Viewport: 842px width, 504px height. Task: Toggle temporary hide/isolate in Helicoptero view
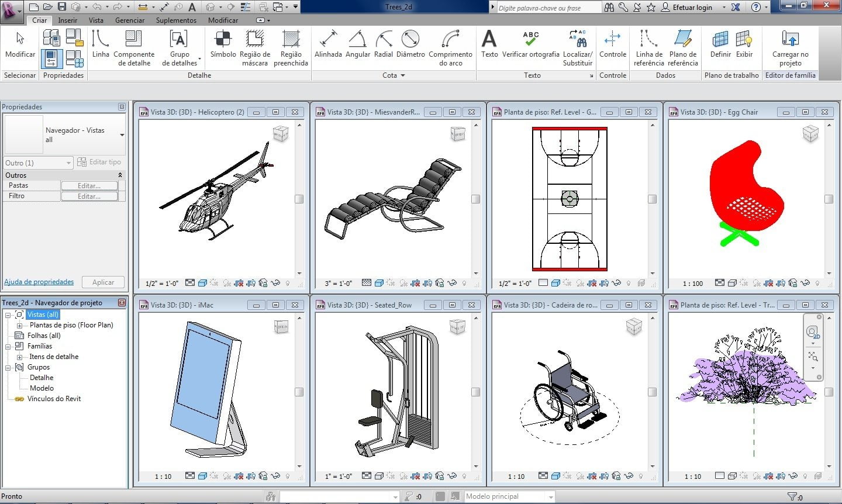[275, 283]
